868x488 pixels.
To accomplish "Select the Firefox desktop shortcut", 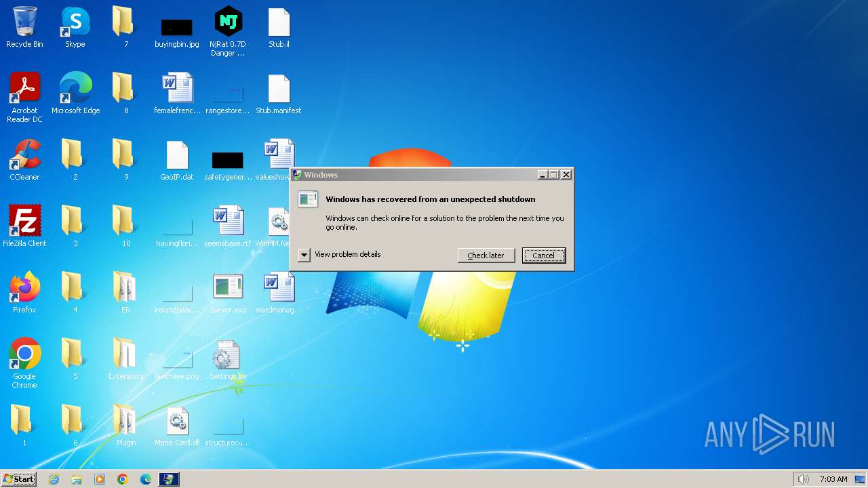I will [24, 293].
